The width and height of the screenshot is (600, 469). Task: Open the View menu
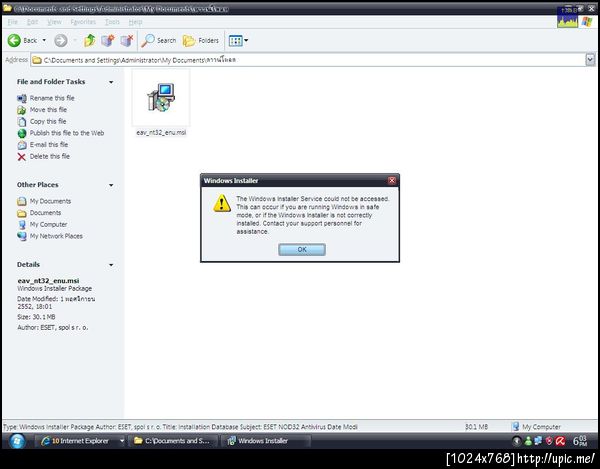click(x=54, y=22)
